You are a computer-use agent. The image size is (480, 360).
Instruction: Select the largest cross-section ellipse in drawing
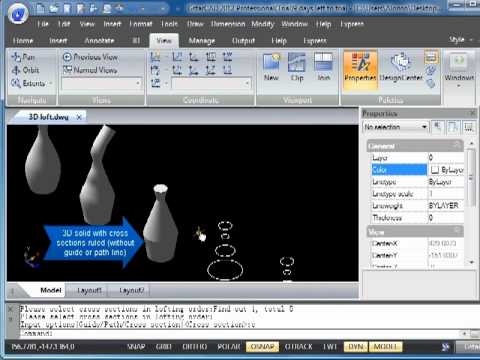(225, 270)
